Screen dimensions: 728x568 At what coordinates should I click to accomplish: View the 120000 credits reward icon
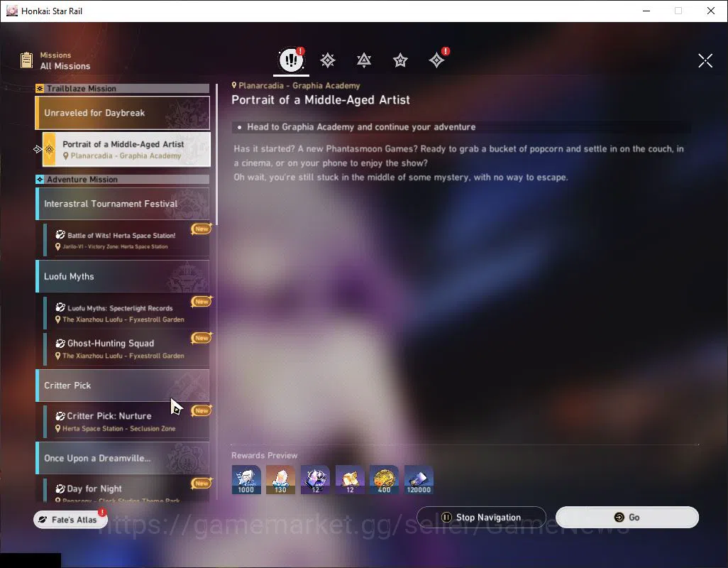419,479
